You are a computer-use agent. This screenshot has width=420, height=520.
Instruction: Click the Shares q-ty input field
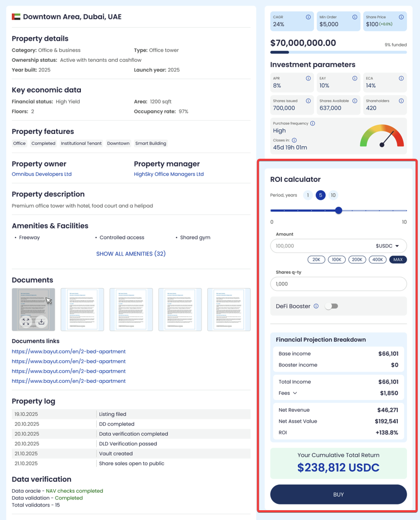click(338, 284)
